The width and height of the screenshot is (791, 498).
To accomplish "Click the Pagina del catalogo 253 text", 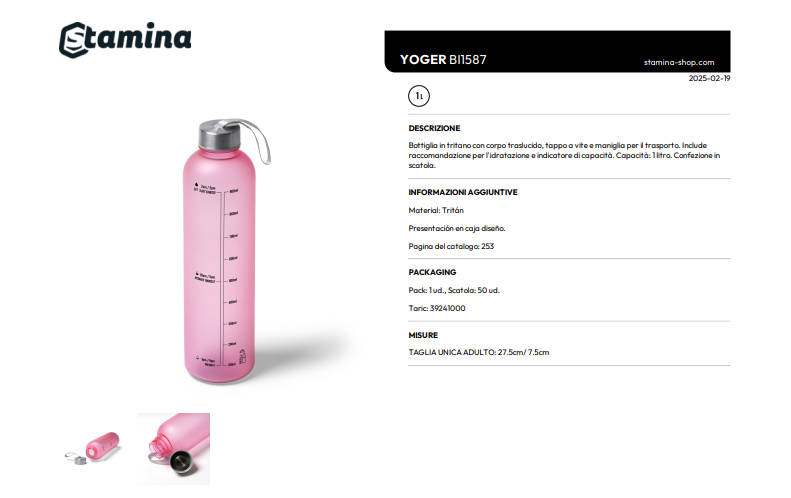I will click(x=451, y=246).
